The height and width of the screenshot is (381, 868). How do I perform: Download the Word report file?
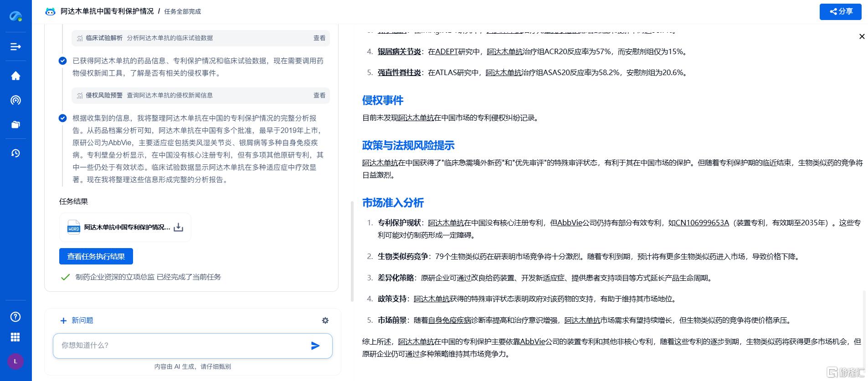[x=179, y=227]
